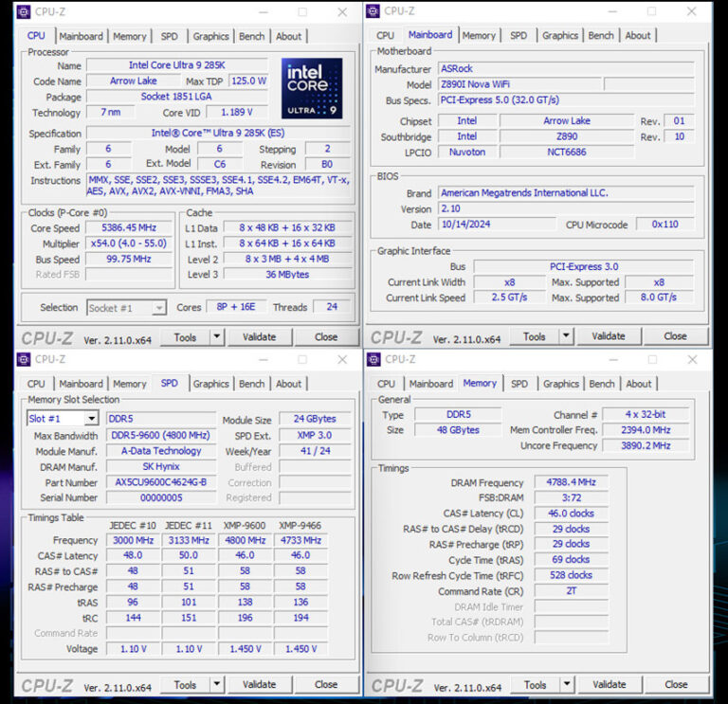The image size is (728, 704).
Task: Click the CPU-Z app icon in the Mainboard window title bar
Action: [373, 11]
